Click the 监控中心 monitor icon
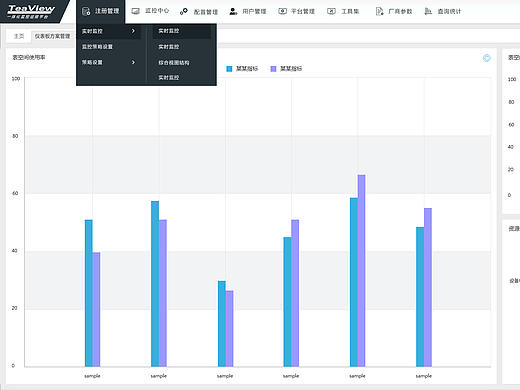Viewport: 520px width, 390px height. 135,11
